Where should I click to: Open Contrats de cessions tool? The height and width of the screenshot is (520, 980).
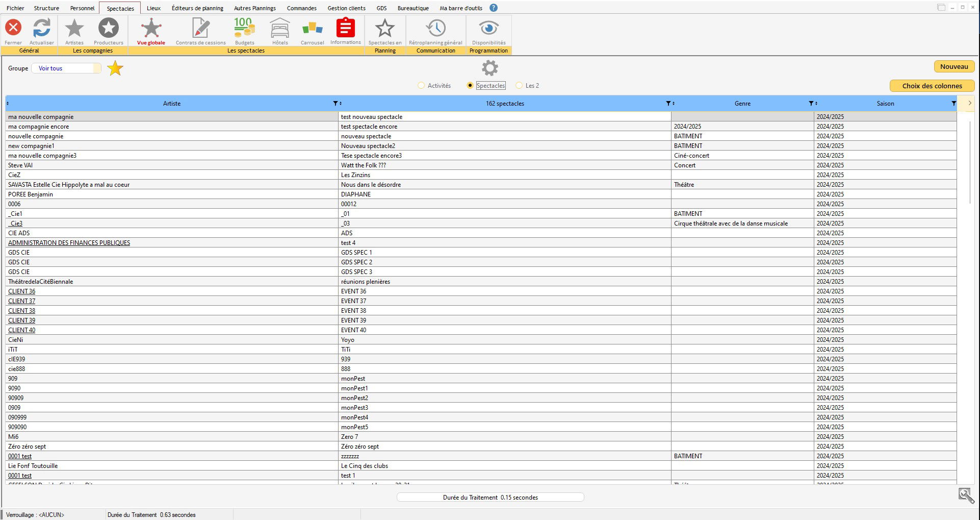coord(200,29)
